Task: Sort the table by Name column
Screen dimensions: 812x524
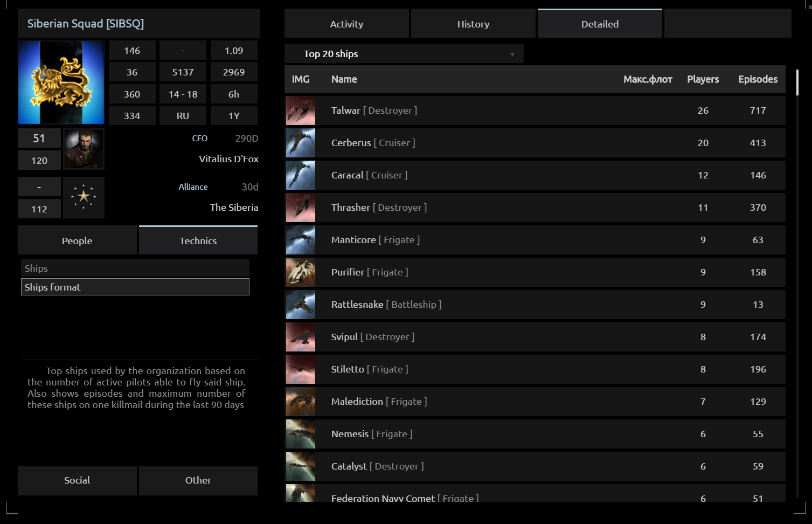Action: (x=344, y=79)
